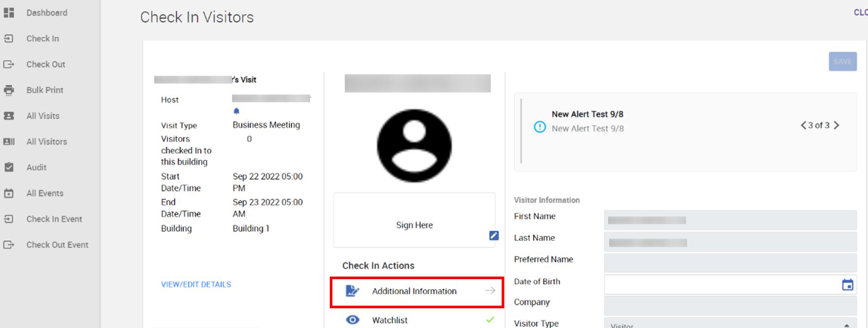Open Check In Event from sidebar

54,219
